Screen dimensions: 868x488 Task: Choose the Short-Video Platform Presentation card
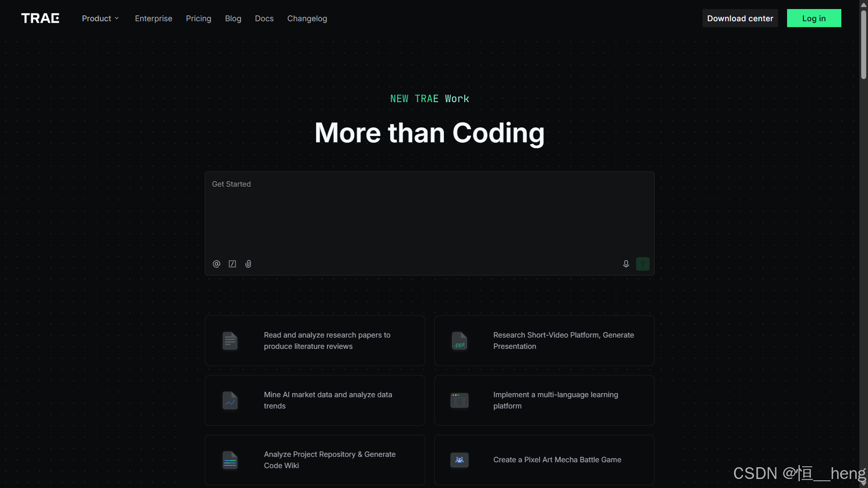(544, 341)
